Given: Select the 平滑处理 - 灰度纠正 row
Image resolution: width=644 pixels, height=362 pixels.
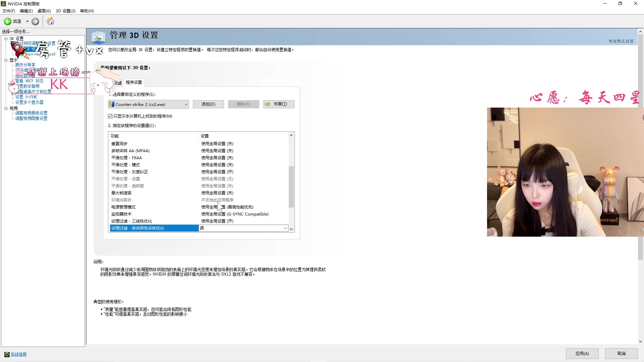Looking at the screenshot, I should coord(199,172).
